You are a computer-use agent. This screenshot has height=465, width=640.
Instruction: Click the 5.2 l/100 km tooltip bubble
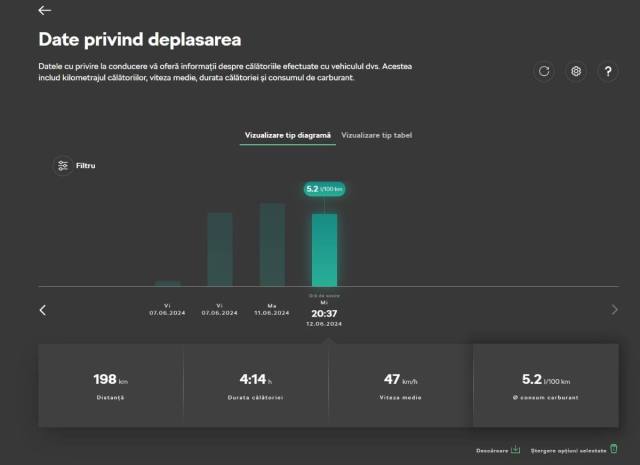click(324, 188)
